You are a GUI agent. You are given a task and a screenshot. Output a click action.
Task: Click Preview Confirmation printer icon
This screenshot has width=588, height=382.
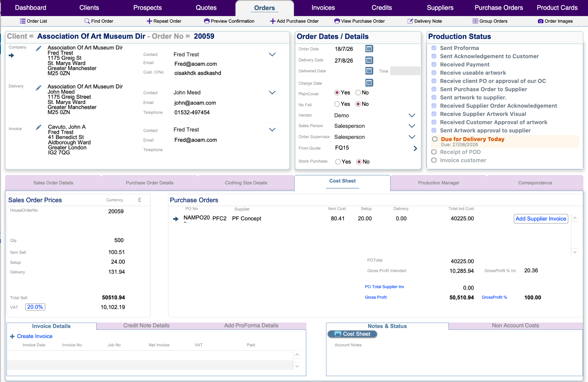[x=207, y=21]
